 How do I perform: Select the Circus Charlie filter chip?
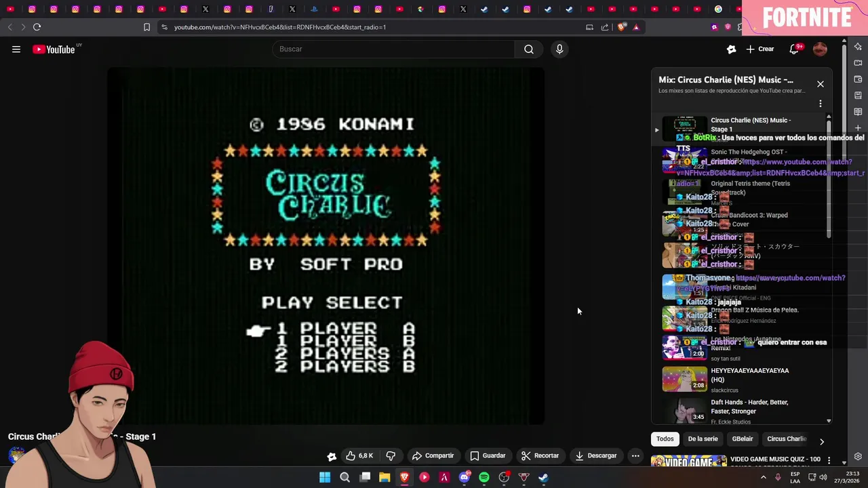coord(787,439)
